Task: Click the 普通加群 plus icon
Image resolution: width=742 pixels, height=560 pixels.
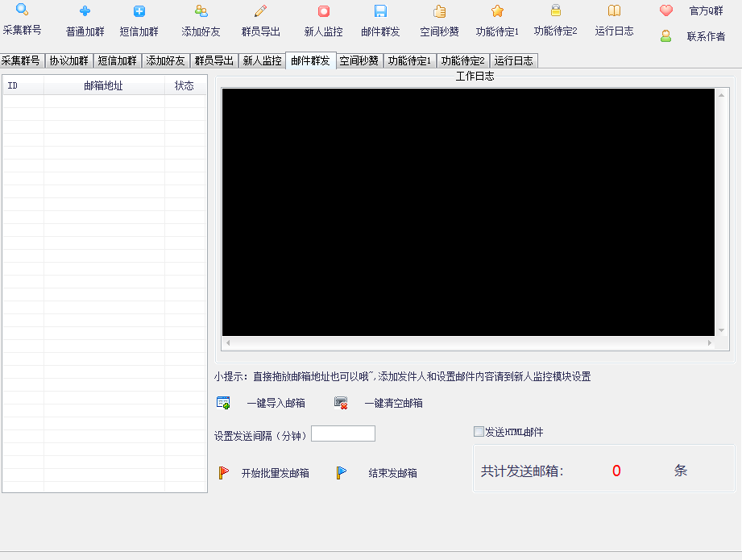Action: [x=85, y=11]
